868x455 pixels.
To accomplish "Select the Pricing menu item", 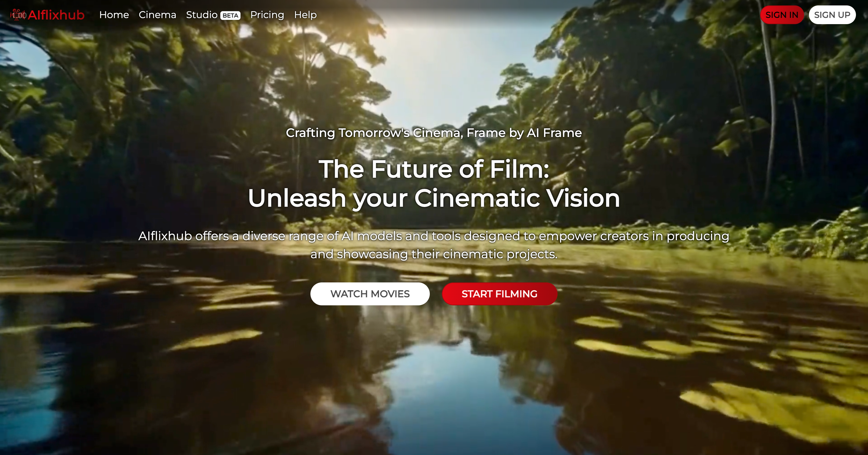I will point(265,14).
